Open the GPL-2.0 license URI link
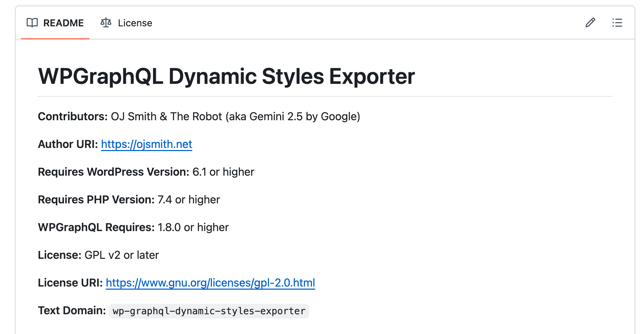Screen dimensions: 644x334 tap(210, 283)
